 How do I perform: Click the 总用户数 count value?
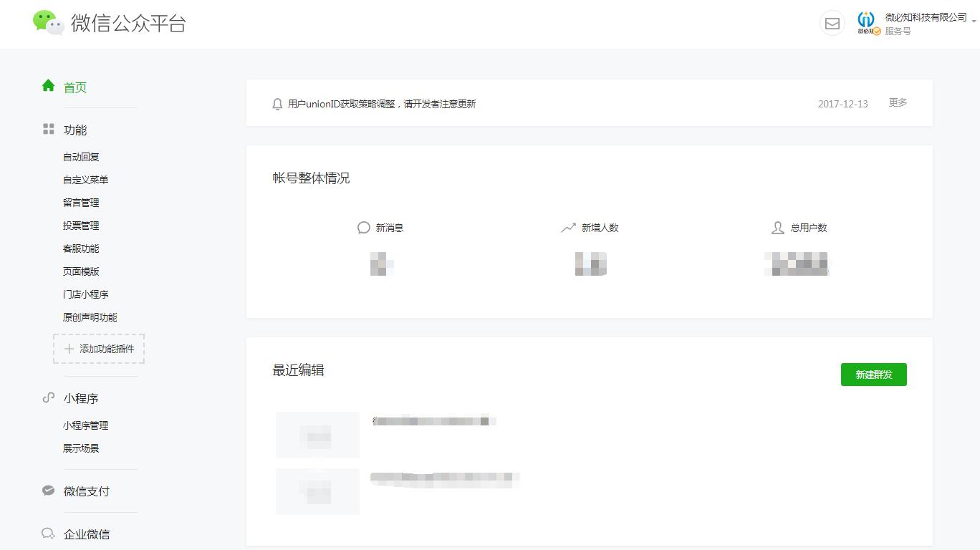(x=796, y=264)
